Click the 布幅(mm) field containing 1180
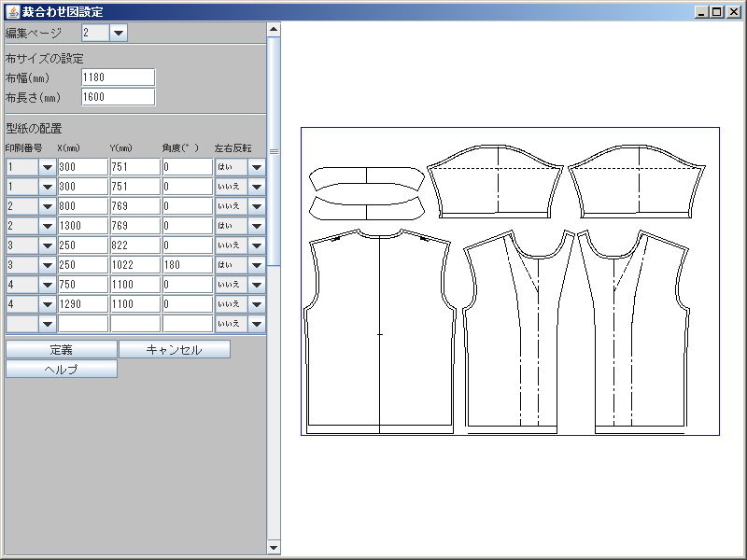The height and width of the screenshot is (560, 747). click(x=119, y=77)
